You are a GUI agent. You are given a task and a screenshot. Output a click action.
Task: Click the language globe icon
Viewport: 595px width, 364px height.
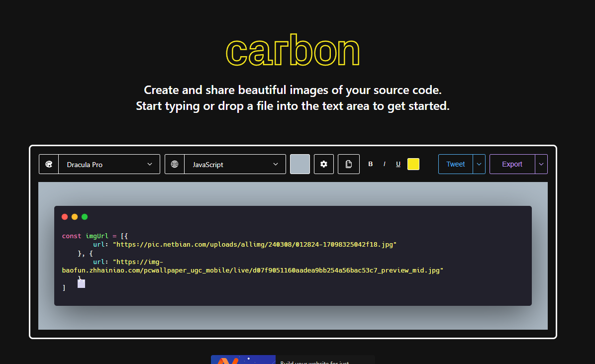point(175,164)
